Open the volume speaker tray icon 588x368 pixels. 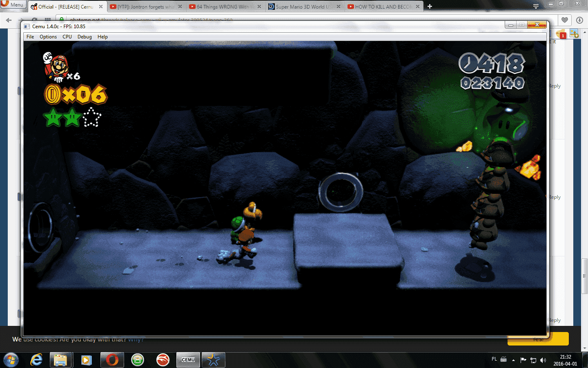click(543, 360)
